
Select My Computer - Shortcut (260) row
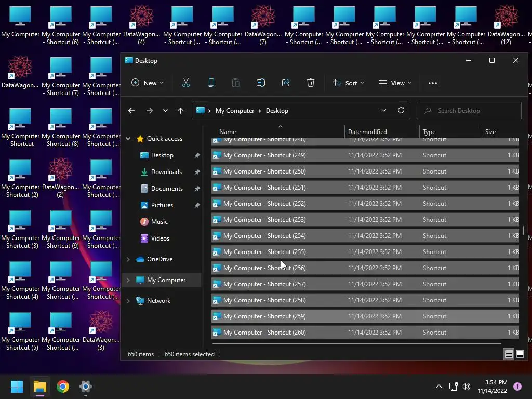365,332
